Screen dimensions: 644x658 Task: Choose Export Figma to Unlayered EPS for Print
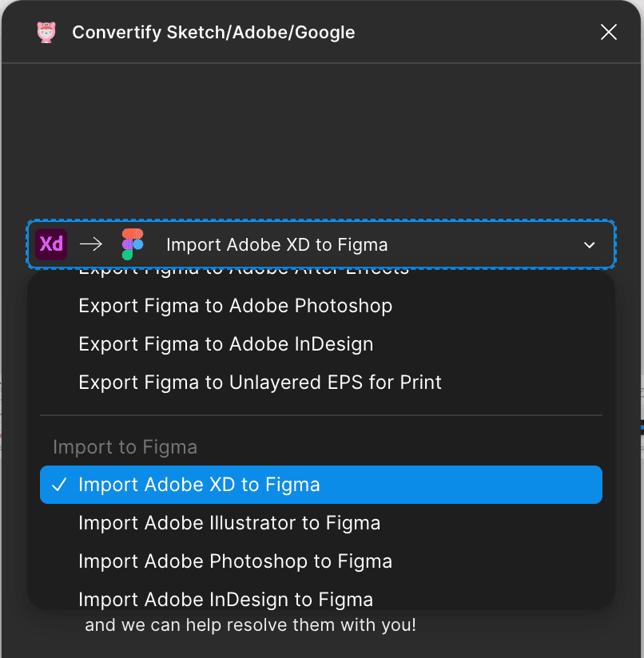(x=260, y=383)
